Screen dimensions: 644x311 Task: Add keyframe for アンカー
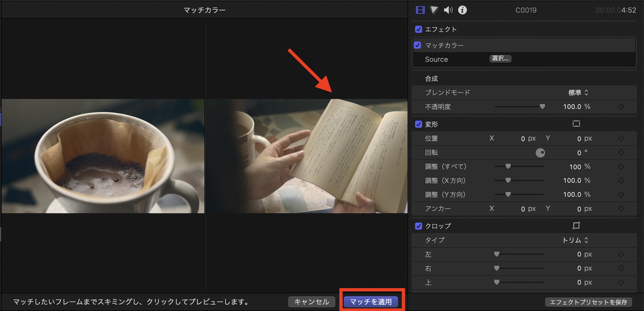point(621,209)
